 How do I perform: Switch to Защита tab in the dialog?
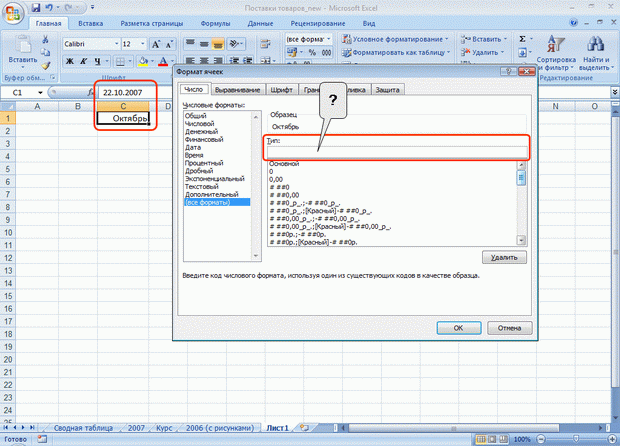point(388,90)
